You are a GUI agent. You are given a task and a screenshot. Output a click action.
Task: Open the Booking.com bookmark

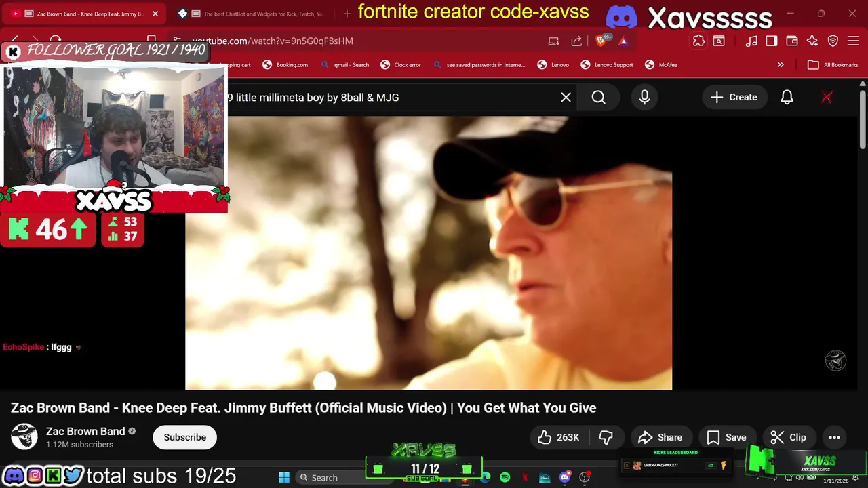[x=285, y=65]
